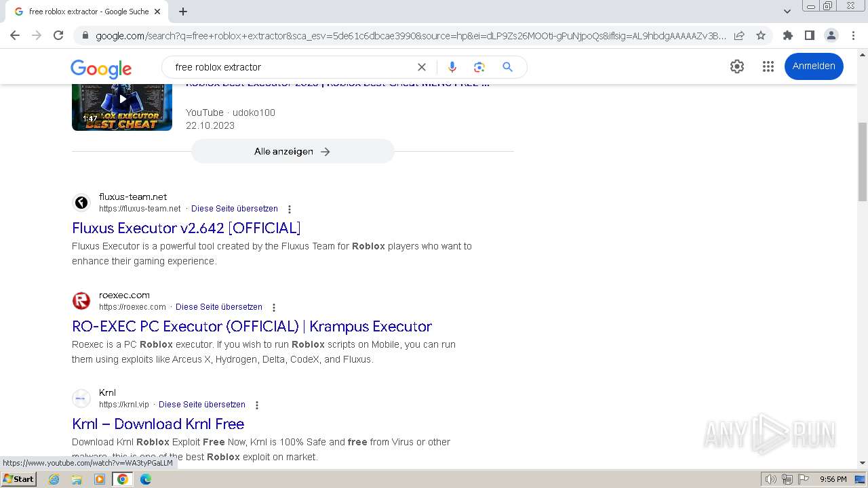
Task: Expand the tab search chevron
Action: pos(787,12)
